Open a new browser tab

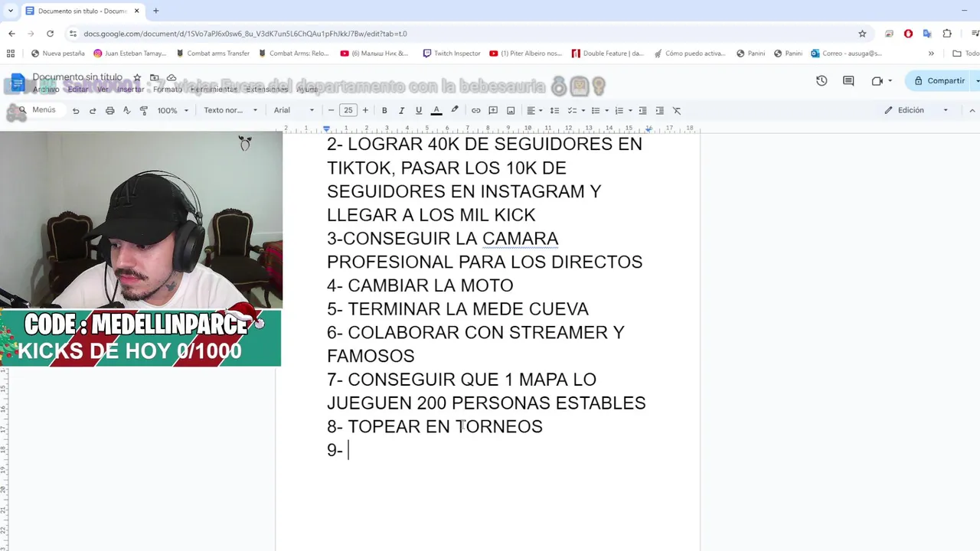click(x=155, y=11)
